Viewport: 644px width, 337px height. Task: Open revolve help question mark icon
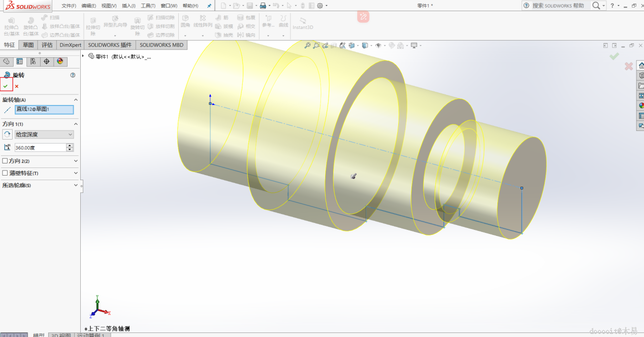pos(73,75)
